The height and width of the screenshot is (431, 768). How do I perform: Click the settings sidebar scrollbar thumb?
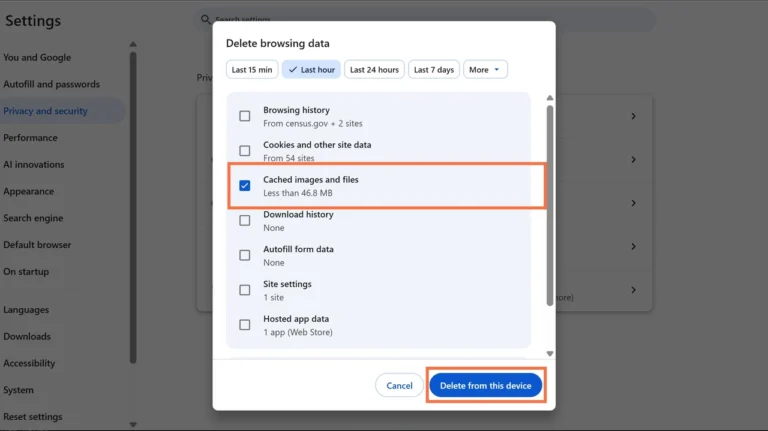pos(133,208)
